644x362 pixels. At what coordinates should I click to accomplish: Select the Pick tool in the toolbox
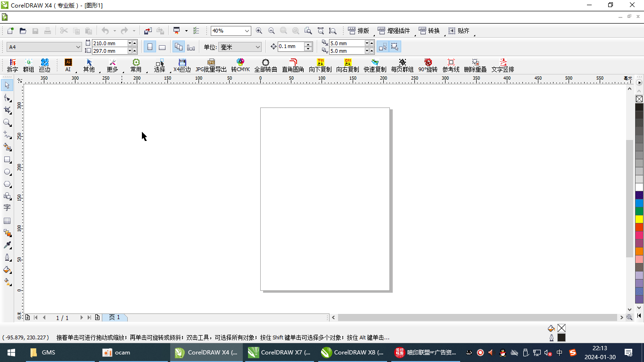(7, 85)
